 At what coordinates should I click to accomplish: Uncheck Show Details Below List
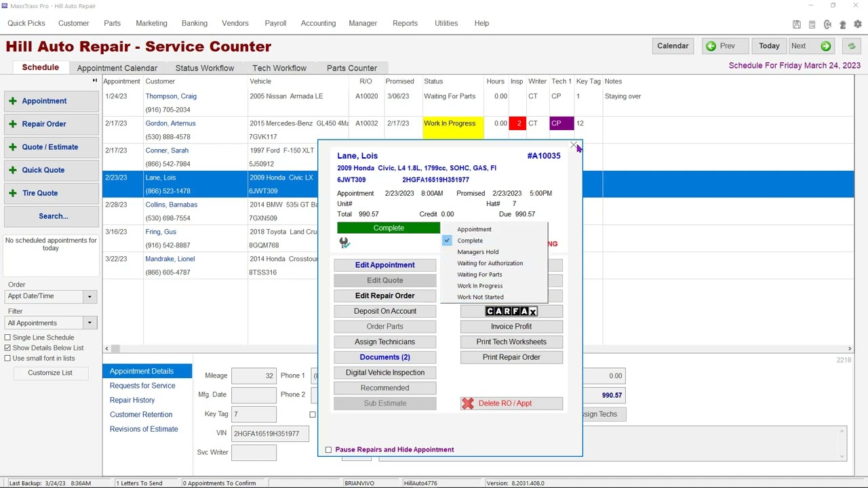[x=7, y=348]
